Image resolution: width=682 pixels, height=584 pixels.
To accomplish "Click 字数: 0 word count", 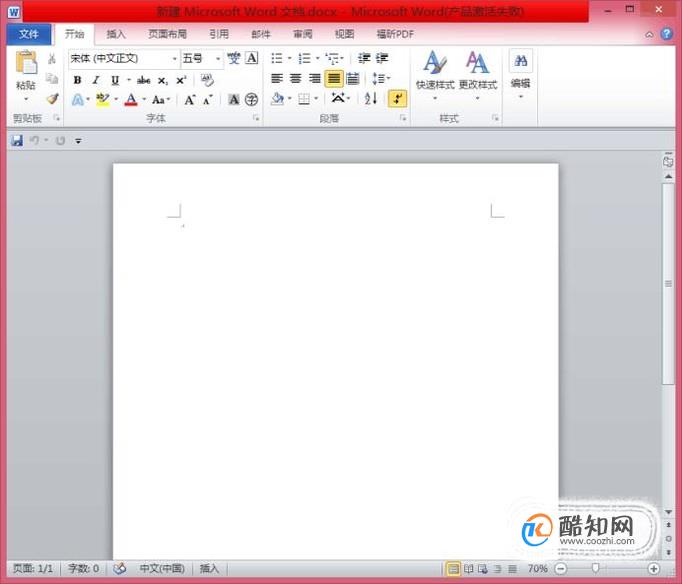I will pos(84,568).
